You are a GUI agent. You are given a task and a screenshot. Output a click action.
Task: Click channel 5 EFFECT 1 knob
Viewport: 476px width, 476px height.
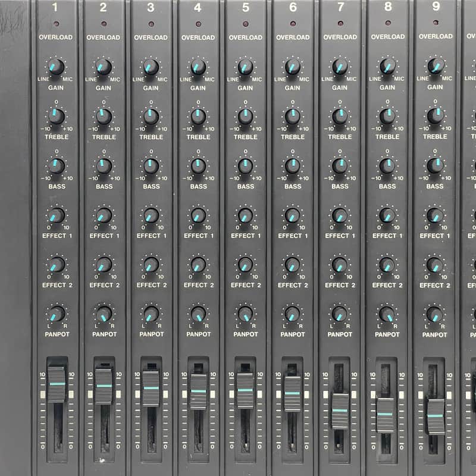tap(245, 215)
